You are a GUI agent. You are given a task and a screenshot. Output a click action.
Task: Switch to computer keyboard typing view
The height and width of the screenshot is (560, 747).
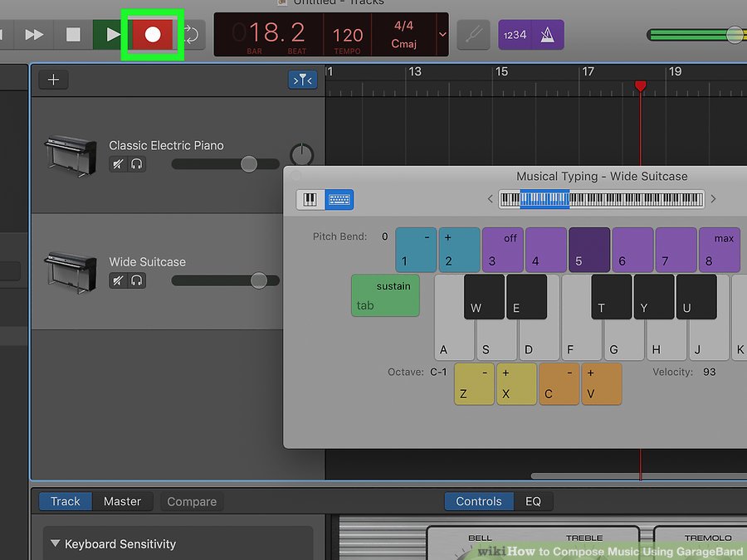339,199
